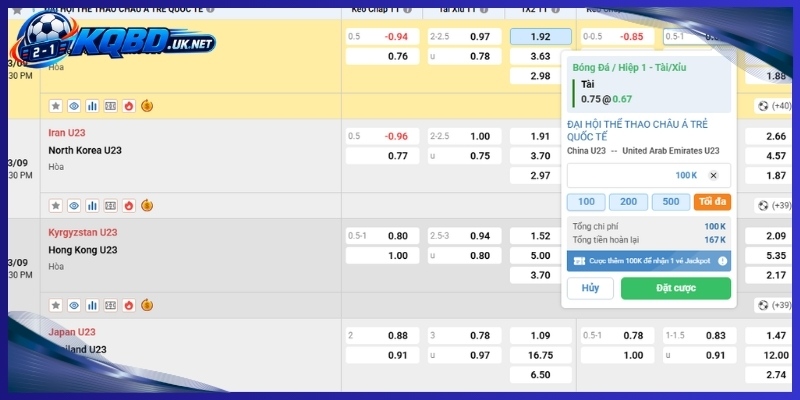Select the 2.09 odds in Kyrgyzstan row
Image resolution: width=800 pixels, height=400 pixels.
(769, 236)
